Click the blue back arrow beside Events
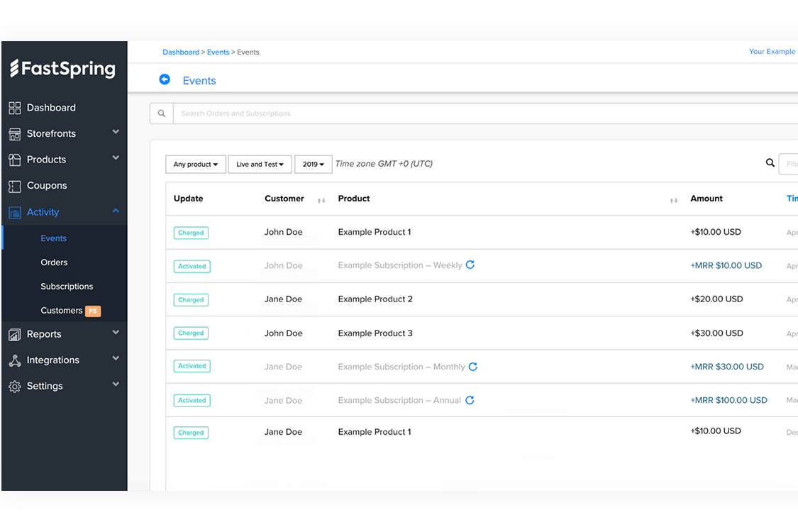 (x=165, y=79)
